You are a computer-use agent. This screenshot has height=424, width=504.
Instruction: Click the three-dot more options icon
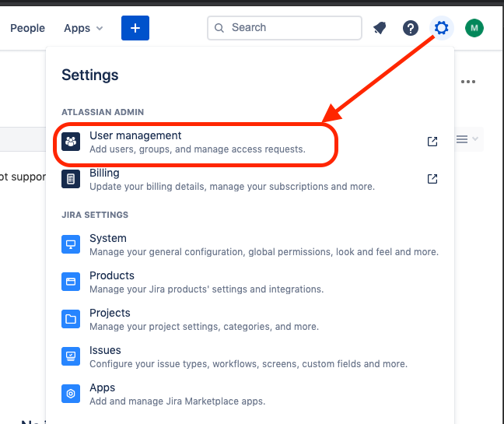pos(468,82)
